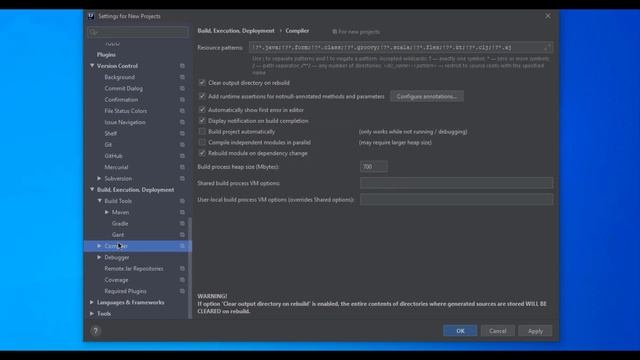Image resolution: width=640 pixels, height=360 pixels.
Task: Click the project-level icon beside Required Plugins
Action: point(182,291)
